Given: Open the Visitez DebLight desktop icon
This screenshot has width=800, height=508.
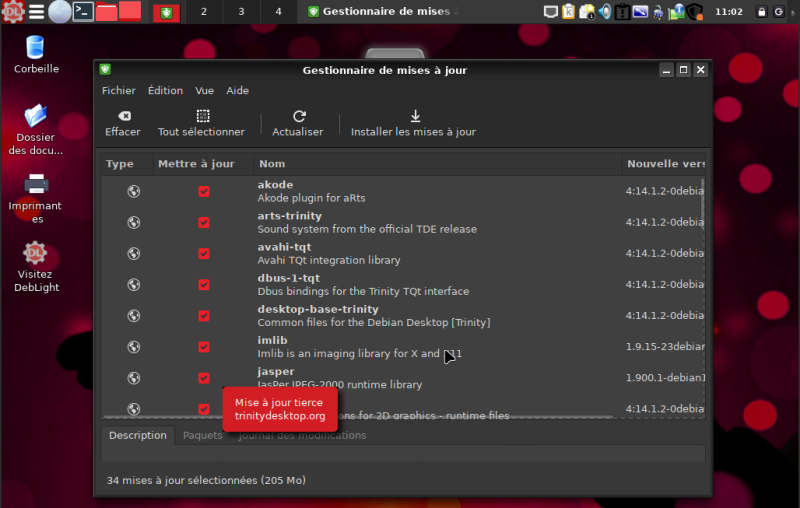Looking at the screenshot, I should tap(36, 254).
